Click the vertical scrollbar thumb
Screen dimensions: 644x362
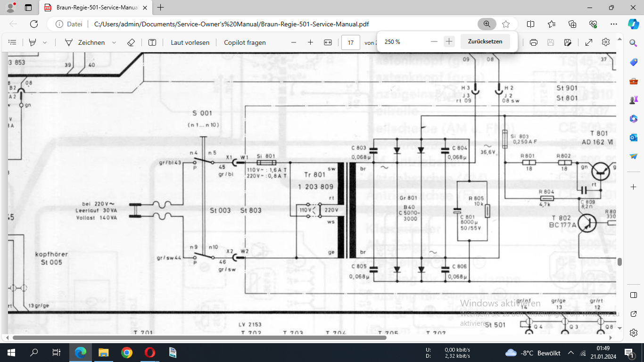click(619, 262)
